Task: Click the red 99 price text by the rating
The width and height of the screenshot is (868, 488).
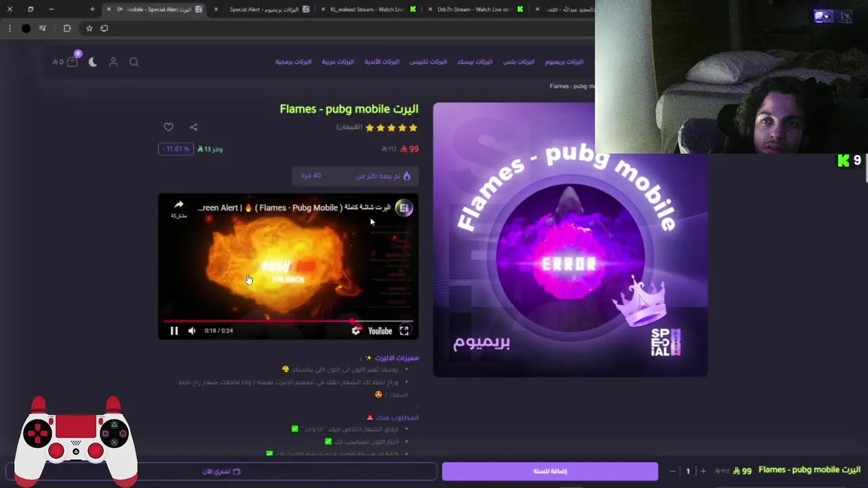Action: [410, 149]
